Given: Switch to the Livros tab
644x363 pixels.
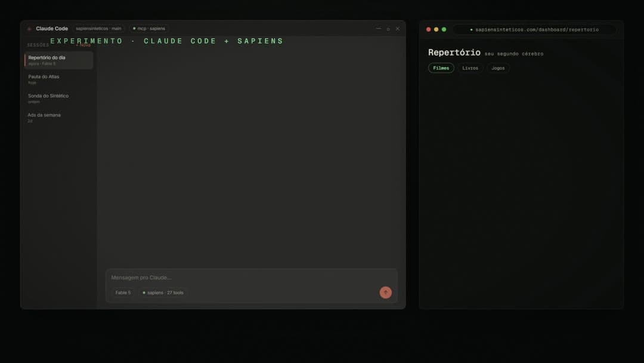Looking at the screenshot, I should pos(470,68).
